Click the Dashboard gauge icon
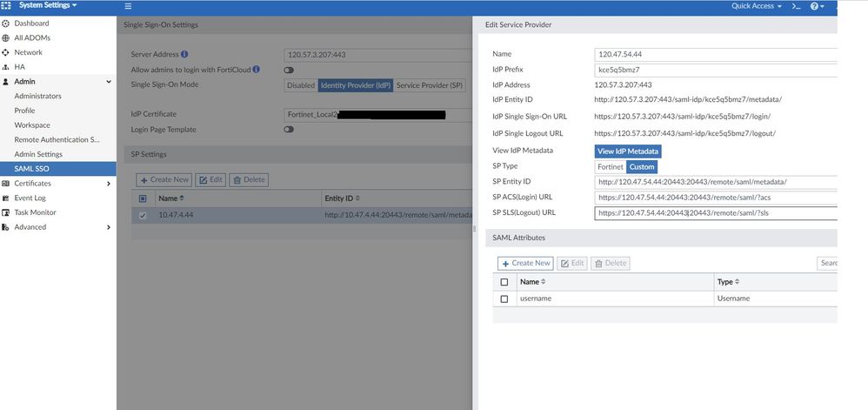Screen dimensions: 868x410 (6, 24)
